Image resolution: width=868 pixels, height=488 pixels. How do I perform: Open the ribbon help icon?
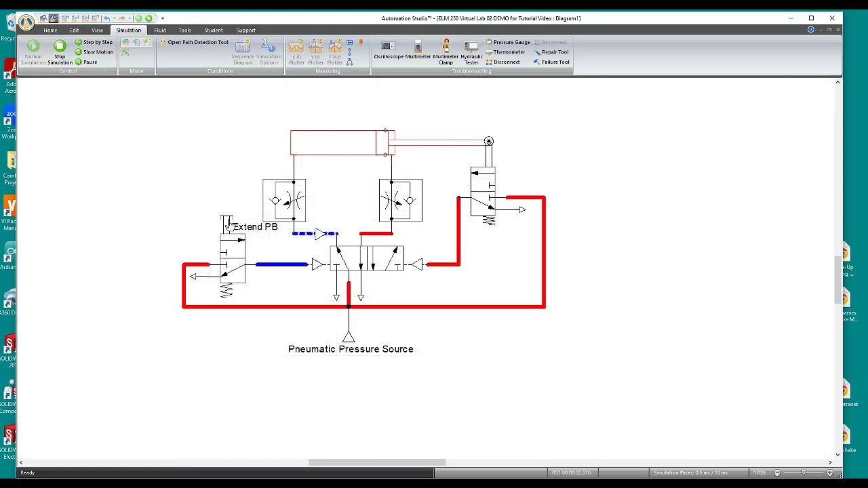click(x=810, y=30)
